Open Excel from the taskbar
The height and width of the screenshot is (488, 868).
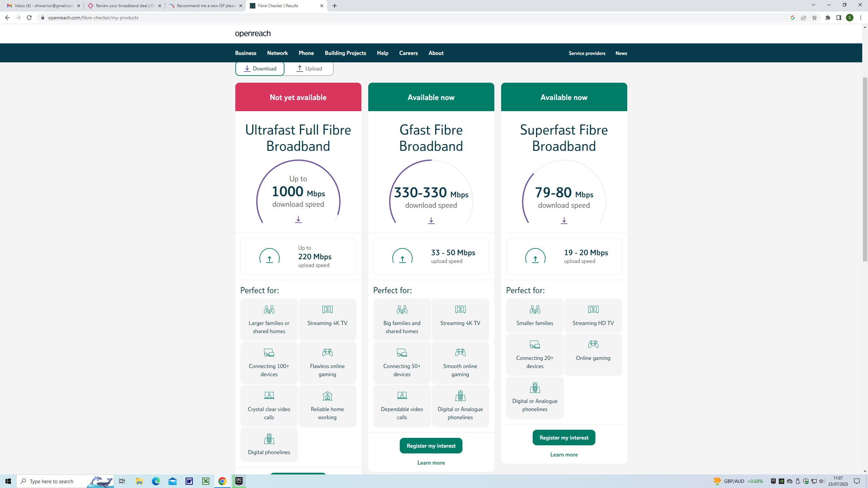tap(205, 481)
